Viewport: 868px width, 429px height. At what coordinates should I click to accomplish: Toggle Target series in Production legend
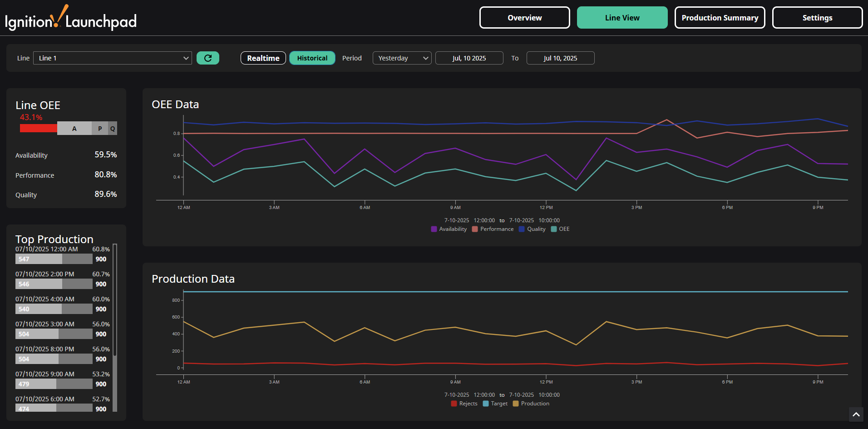pyautogui.click(x=495, y=404)
